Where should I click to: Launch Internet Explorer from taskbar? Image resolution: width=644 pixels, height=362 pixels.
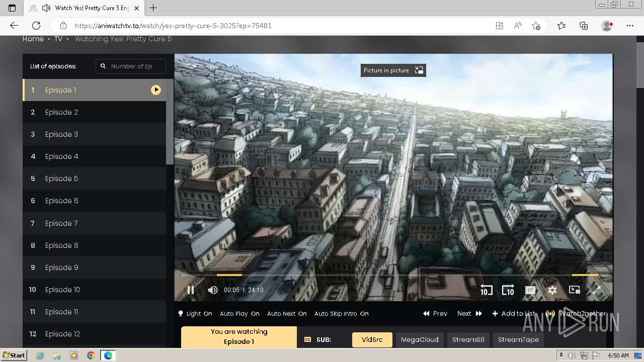click(40, 355)
